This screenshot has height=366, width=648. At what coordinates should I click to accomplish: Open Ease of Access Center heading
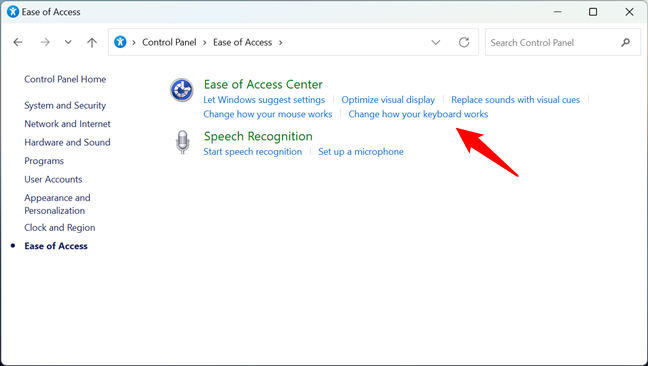[263, 84]
